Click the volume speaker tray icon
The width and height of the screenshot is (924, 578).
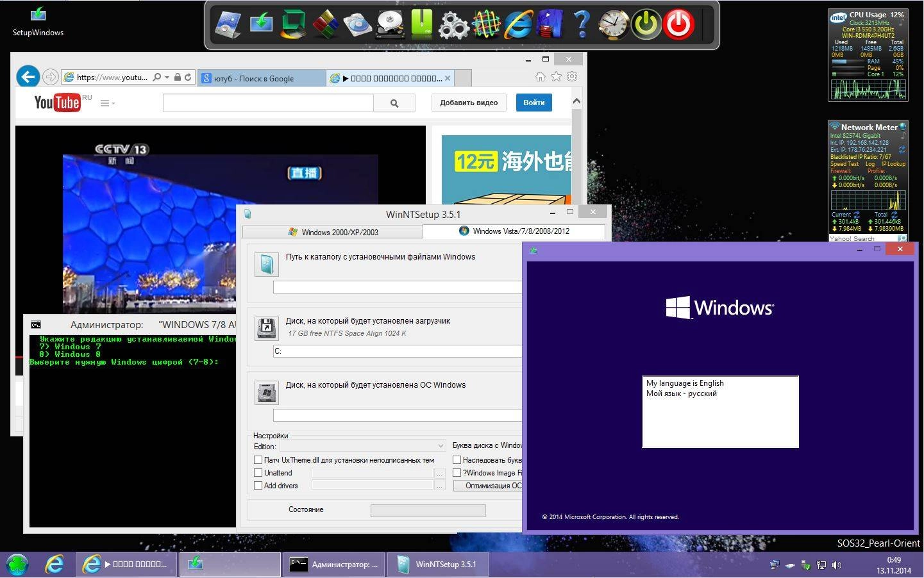click(837, 565)
